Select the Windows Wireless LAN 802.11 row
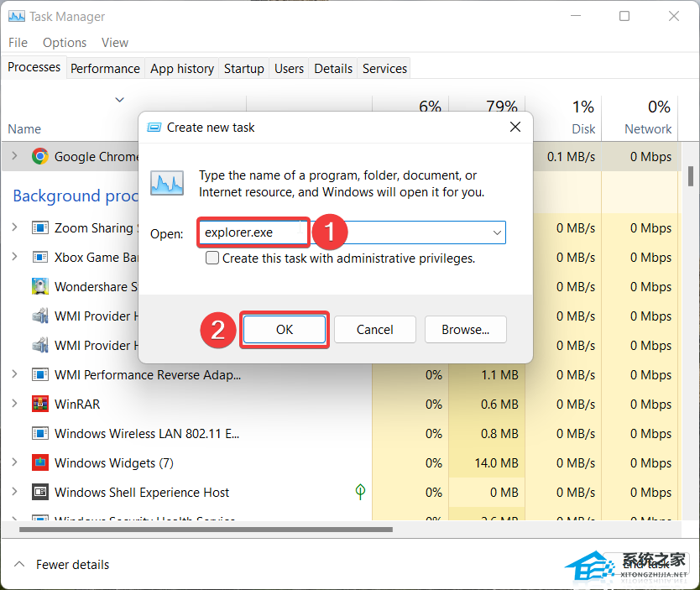Screen dimensions: 700x590 pyautogui.click(x=339, y=433)
